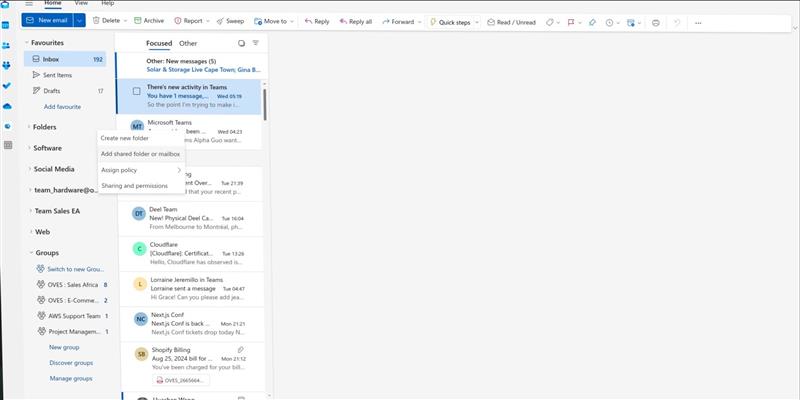This screenshot has width=800, height=400.
Task: Open the Forward dropdown arrow
Action: pyautogui.click(x=419, y=22)
